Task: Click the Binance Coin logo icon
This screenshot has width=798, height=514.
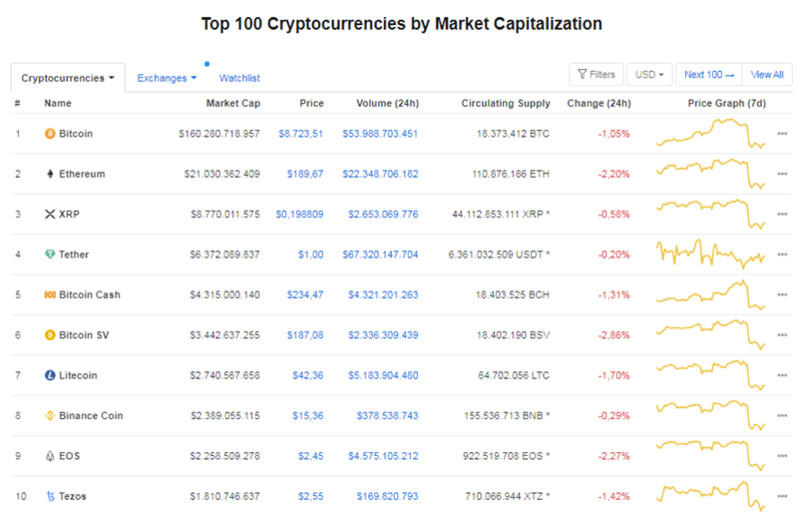Action: [50, 415]
